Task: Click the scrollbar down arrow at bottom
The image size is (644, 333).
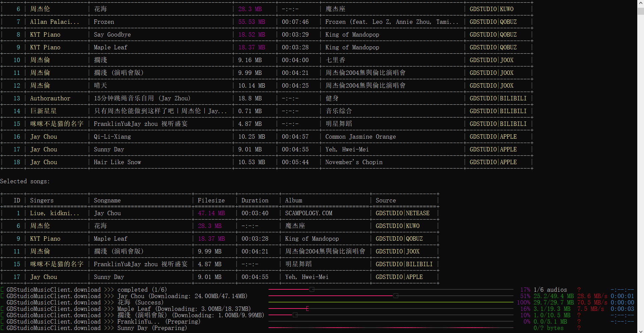Action: click(x=640, y=330)
